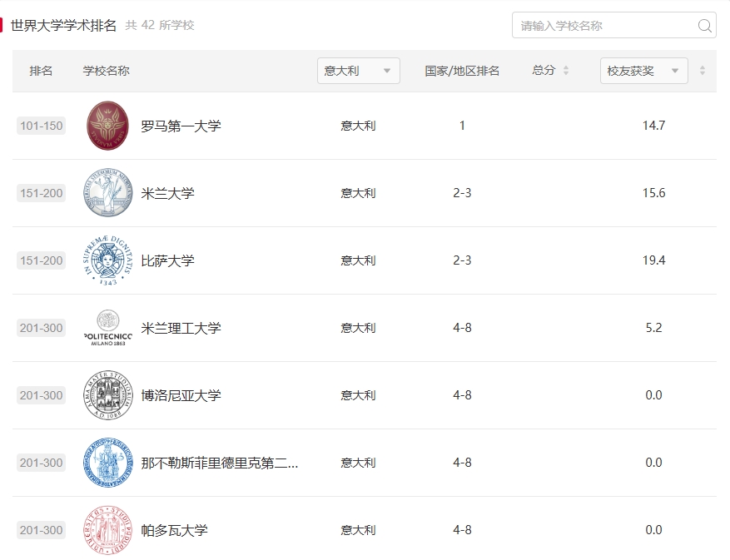Click the search magnifier icon
This screenshot has width=730, height=560.
coord(704,26)
